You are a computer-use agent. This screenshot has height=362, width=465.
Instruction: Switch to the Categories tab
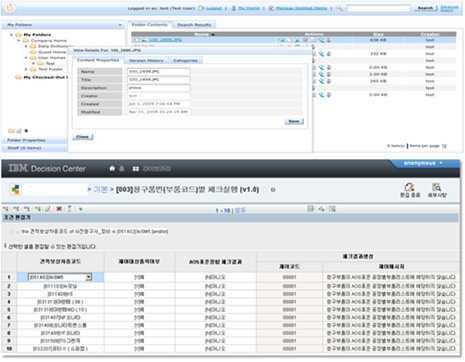(185, 61)
